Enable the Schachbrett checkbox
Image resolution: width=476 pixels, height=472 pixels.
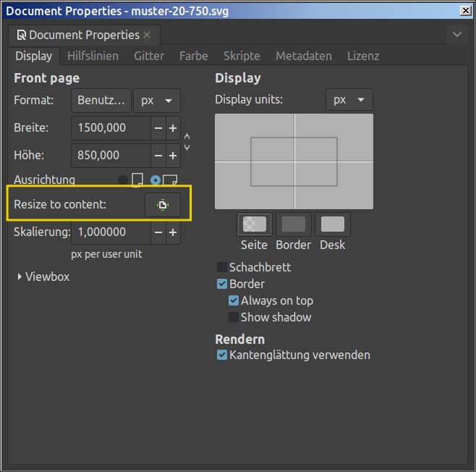click(222, 267)
